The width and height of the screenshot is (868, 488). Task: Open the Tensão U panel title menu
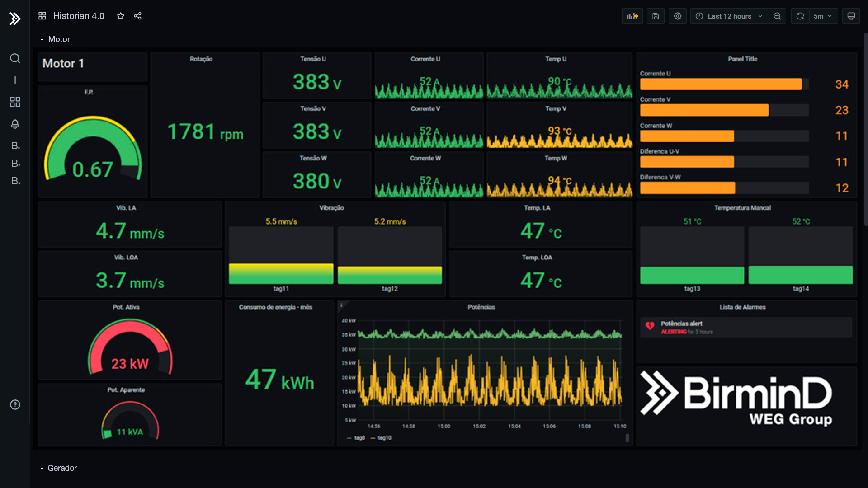point(313,59)
